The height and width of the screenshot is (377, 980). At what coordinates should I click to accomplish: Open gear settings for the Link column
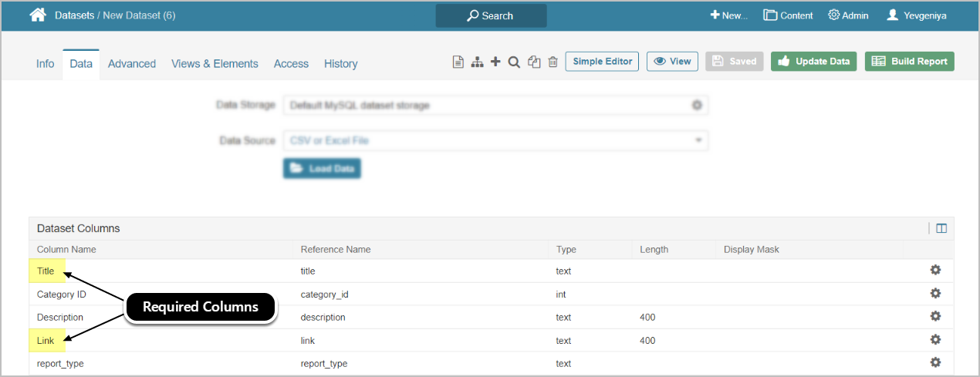click(935, 340)
